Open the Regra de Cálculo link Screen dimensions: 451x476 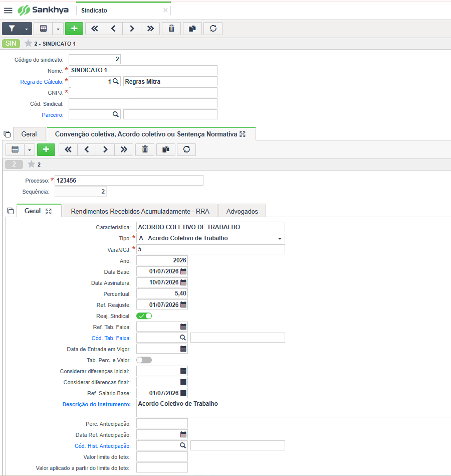tap(42, 82)
